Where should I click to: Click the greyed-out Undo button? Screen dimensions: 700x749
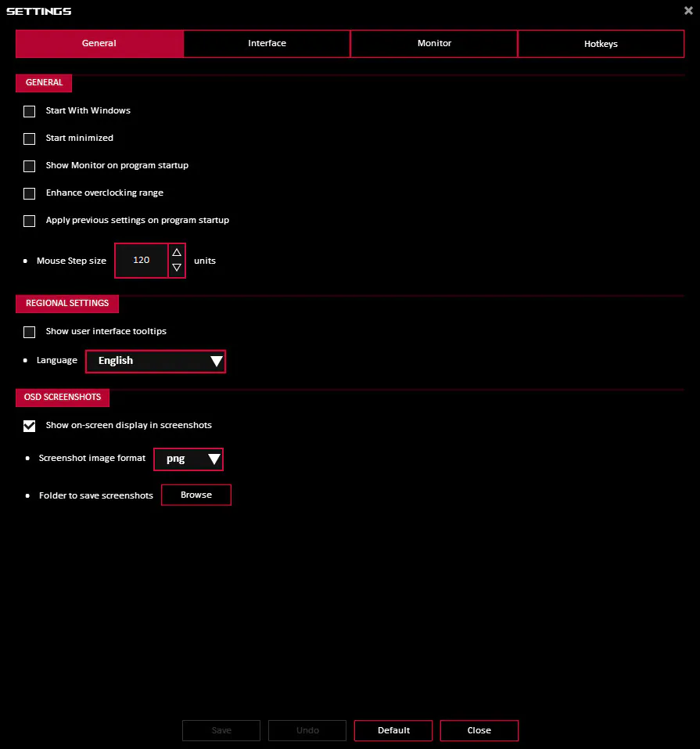point(307,730)
